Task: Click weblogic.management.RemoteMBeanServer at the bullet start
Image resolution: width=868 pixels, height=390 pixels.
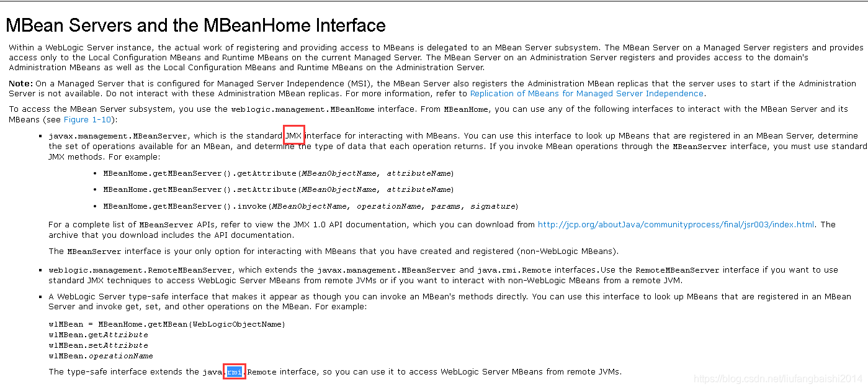Action: click(141, 270)
